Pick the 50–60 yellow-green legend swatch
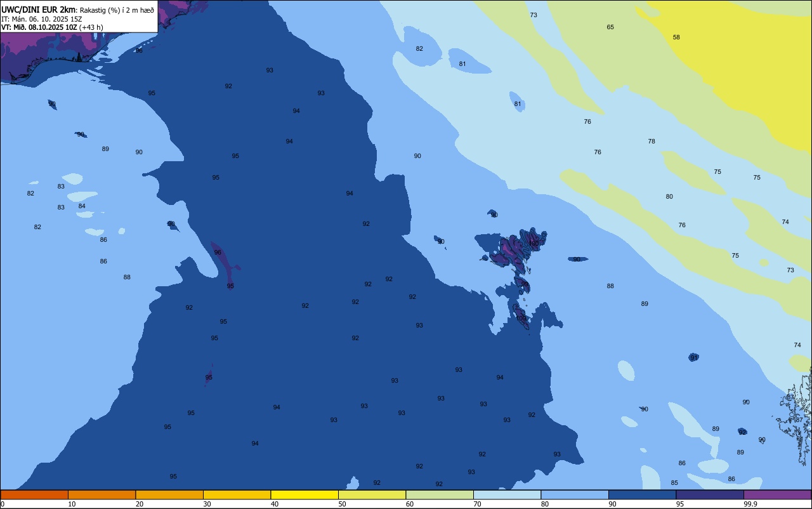The image size is (812, 509). [372, 494]
